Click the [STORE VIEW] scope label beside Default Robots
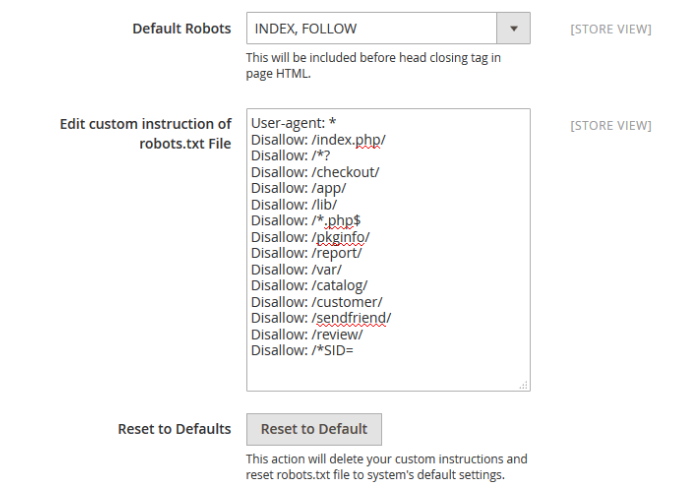 tap(610, 29)
